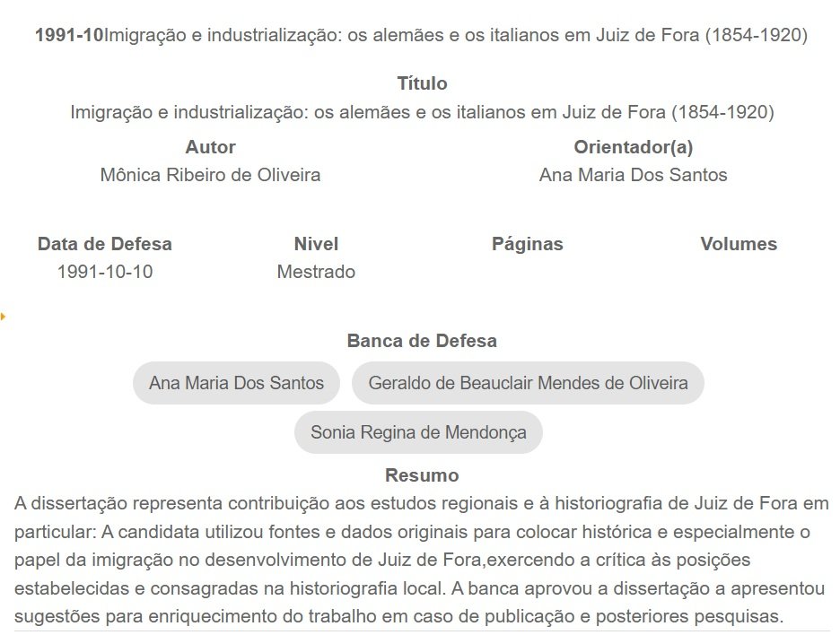This screenshot has width=840, height=635.
Task: Click the Orientador(a) heading
Action: pos(633,147)
